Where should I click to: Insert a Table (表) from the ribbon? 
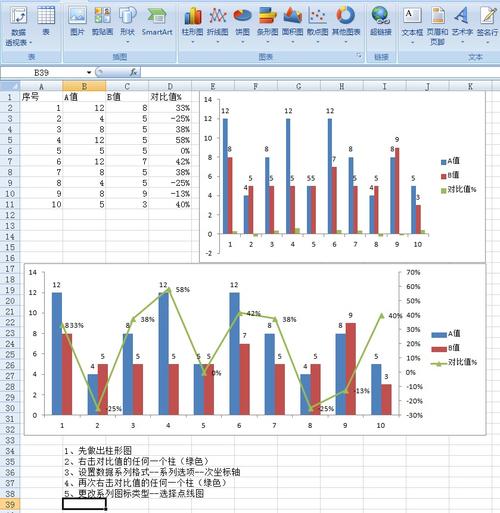coord(46,21)
